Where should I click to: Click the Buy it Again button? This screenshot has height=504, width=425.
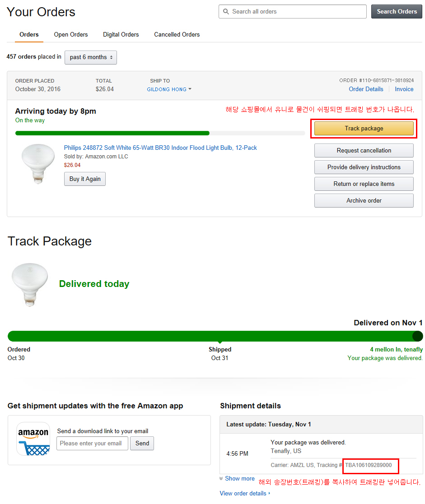point(85,179)
